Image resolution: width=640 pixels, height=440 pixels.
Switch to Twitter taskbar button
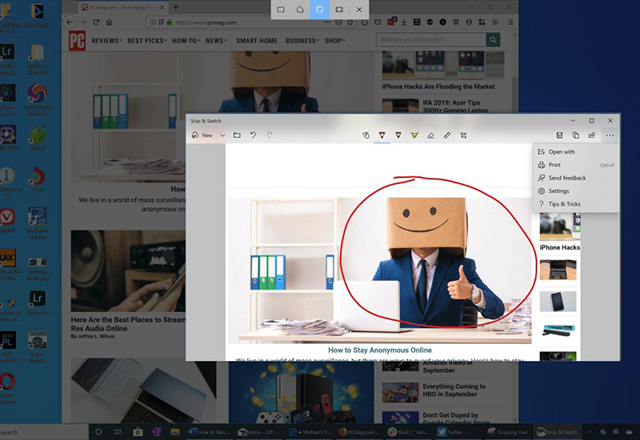coord(450,432)
